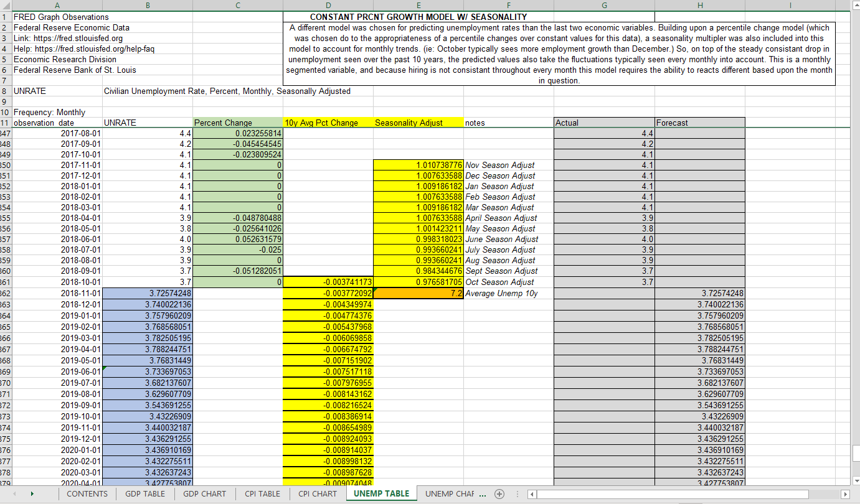Switch to the CPI TABLE sheet tab
Image resolution: width=860 pixels, height=504 pixels.
[x=262, y=493]
